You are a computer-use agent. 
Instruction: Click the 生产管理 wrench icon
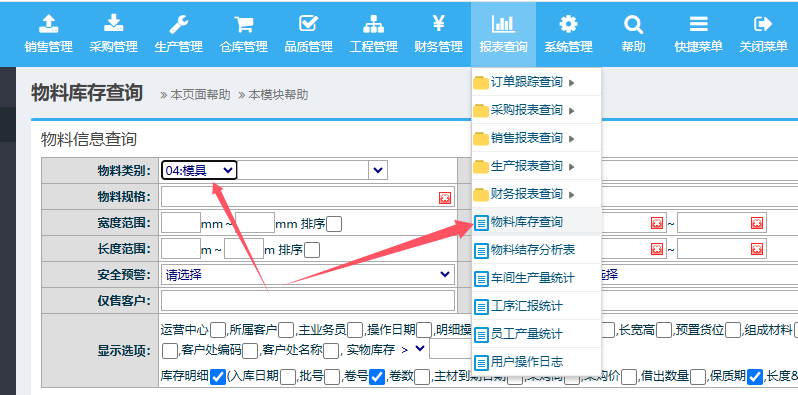point(179,23)
